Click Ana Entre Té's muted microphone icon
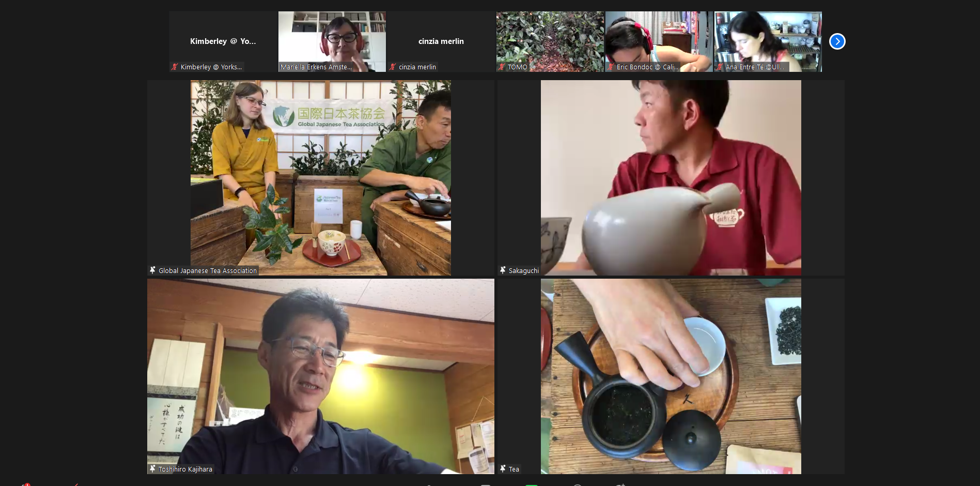This screenshot has width=980, height=486. (x=720, y=67)
